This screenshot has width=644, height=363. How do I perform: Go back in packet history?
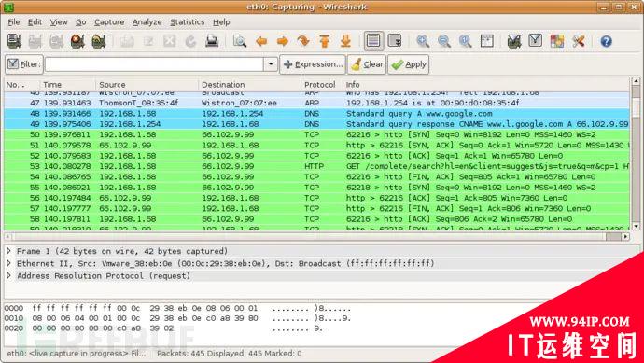[x=261, y=41]
